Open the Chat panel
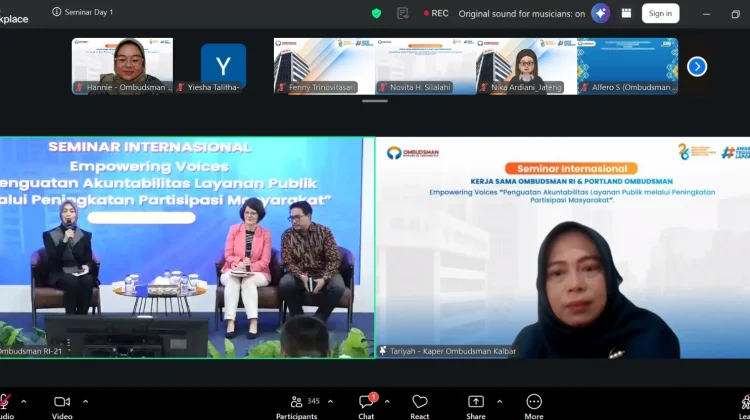 pyautogui.click(x=366, y=406)
